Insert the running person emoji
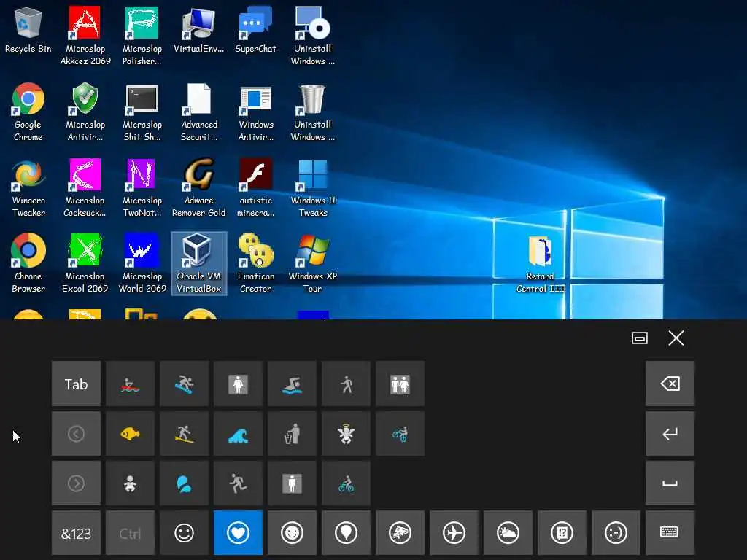This screenshot has height=560, width=747. click(238, 483)
